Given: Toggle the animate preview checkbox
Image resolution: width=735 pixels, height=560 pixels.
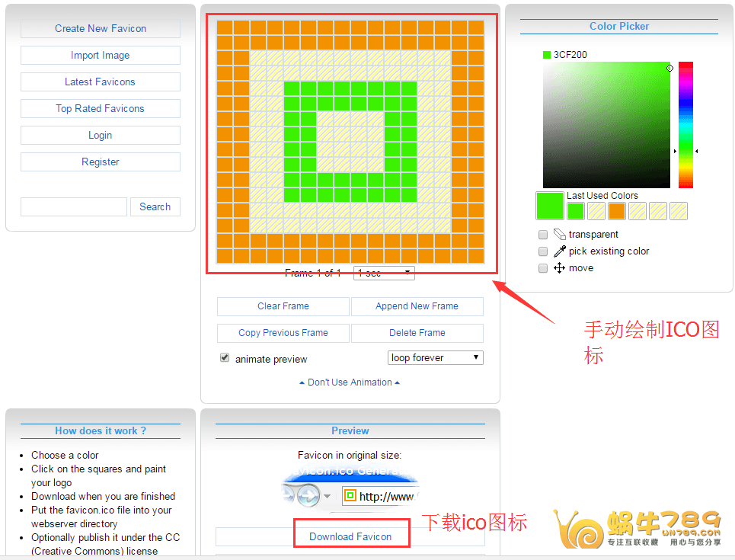Looking at the screenshot, I should (x=225, y=358).
